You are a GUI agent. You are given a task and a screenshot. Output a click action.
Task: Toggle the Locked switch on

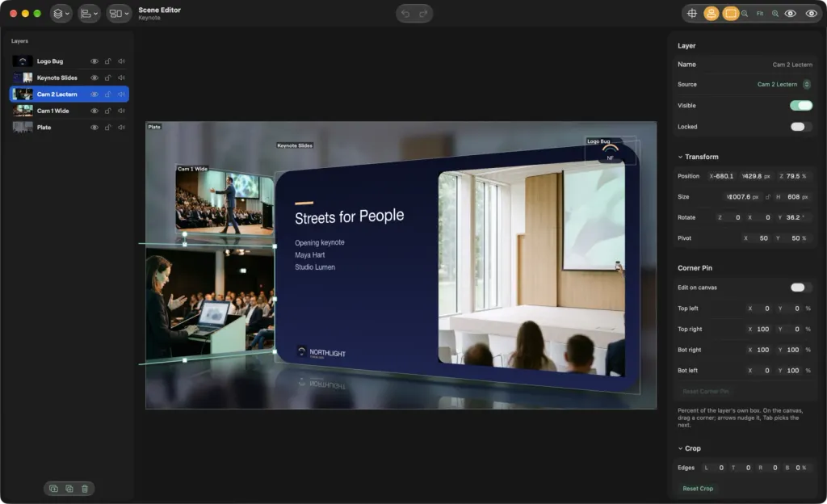[801, 127]
